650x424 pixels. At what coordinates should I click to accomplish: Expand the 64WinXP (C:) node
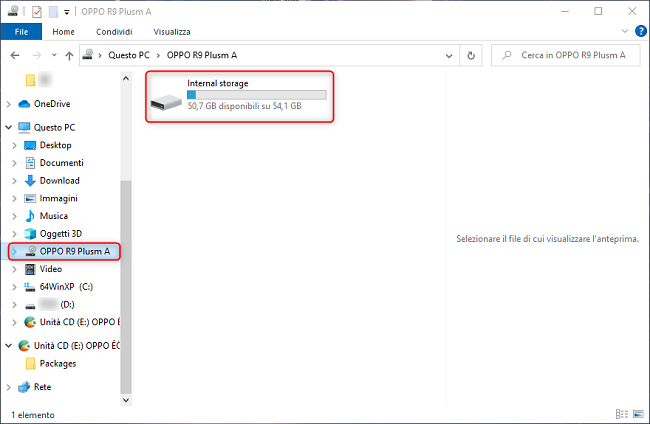[x=15, y=287]
